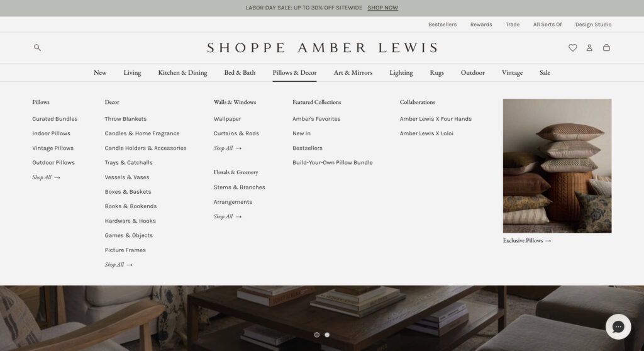Open Trays & Catchalls

[x=128, y=162]
